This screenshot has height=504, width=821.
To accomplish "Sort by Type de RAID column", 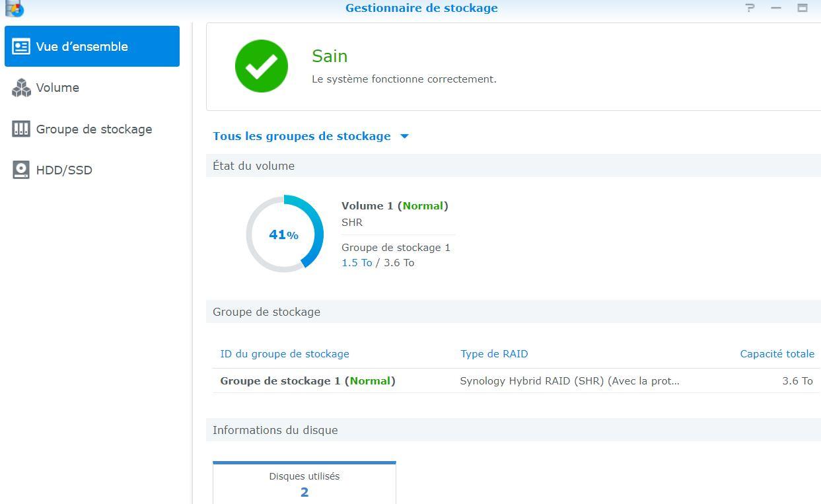I will (x=494, y=353).
